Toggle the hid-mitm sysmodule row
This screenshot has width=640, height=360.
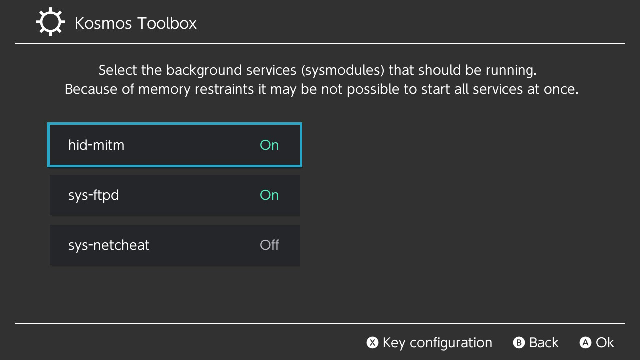(175, 145)
